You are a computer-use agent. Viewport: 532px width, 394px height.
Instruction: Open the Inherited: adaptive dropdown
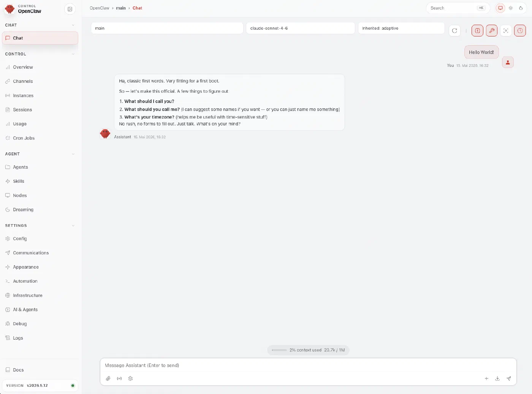pyautogui.click(x=401, y=28)
